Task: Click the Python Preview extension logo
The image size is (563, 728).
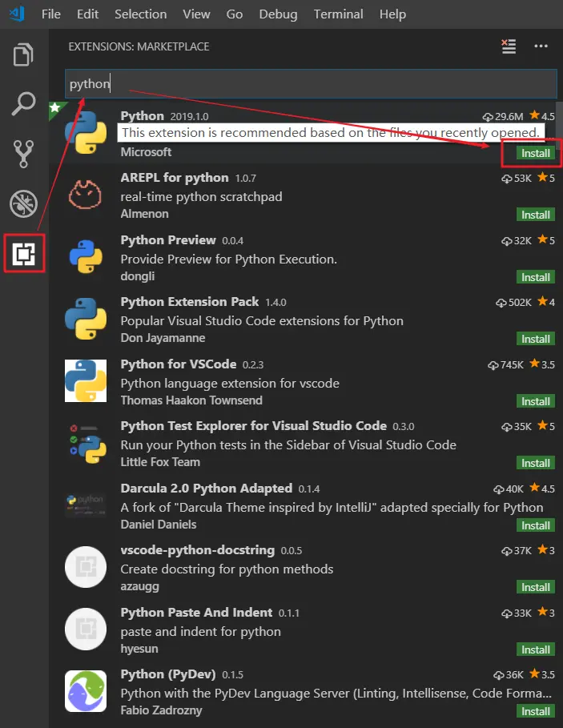Action: (86, 256)
